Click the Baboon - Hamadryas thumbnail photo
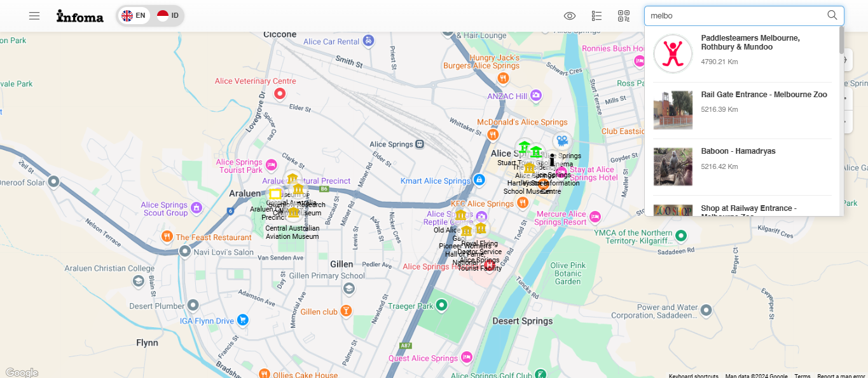 (x=673, y=167)
